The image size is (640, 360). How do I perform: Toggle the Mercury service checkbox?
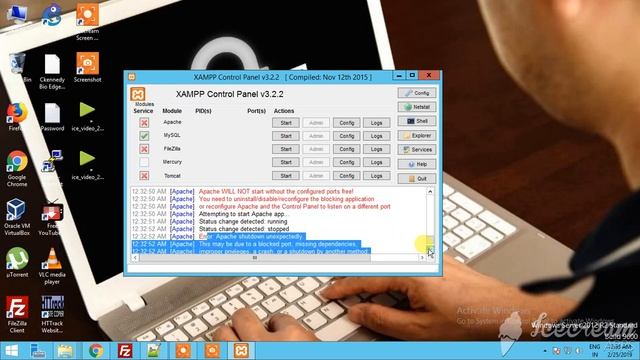tap(144, 162)
